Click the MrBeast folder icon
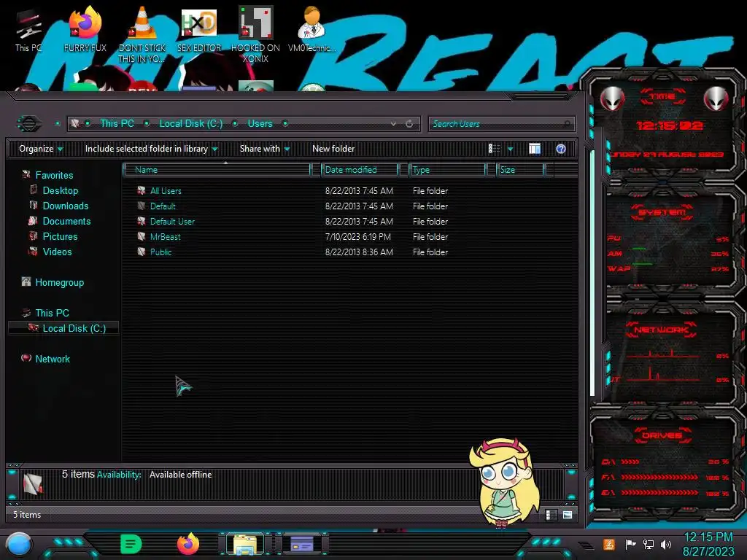The image size is (747, 560). (142, 236)
